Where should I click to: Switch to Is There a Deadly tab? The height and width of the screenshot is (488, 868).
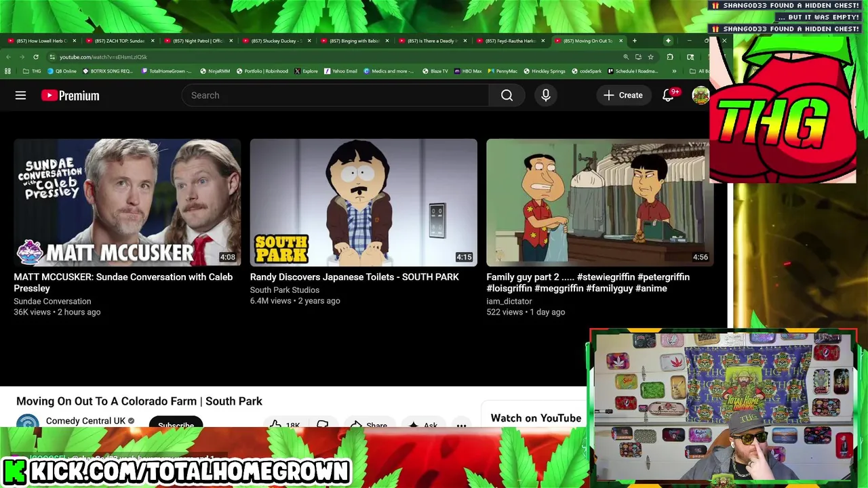click(x=432, y=41)
